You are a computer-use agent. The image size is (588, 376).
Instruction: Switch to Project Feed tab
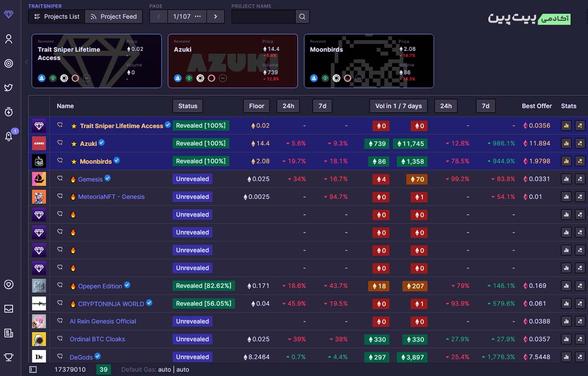[x=114, y=17]
